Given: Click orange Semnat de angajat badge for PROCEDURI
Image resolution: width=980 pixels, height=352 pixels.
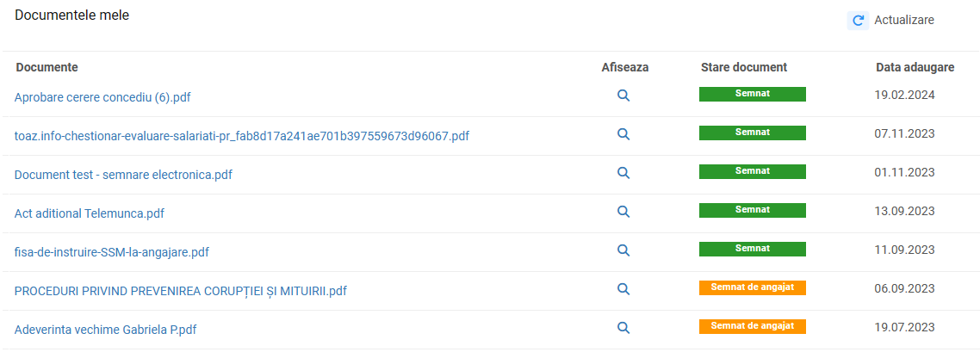Looking at the screenshot, I should coord(753,287).
